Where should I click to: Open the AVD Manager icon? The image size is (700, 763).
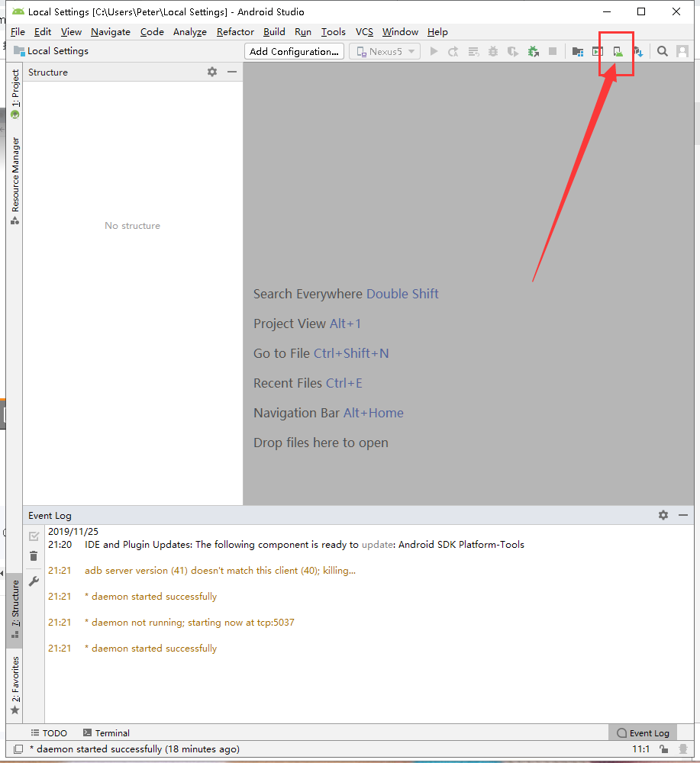tap(618, 51)
